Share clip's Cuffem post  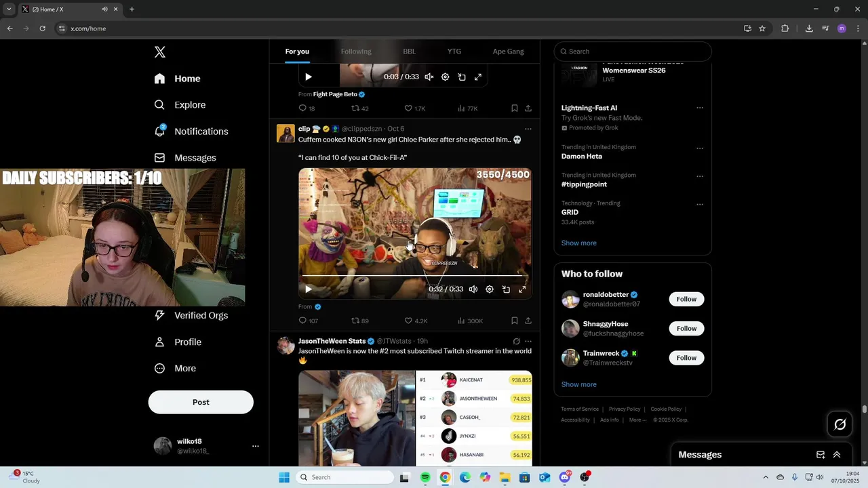(x=528, y=321)
